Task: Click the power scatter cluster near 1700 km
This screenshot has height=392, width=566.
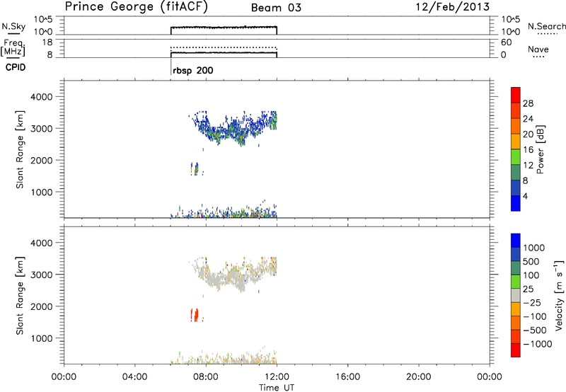Action: [x=195, y=168]
